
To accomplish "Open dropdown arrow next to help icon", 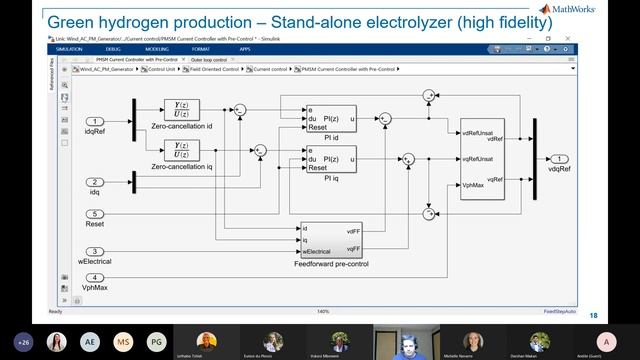I will (x=555, y=49).
